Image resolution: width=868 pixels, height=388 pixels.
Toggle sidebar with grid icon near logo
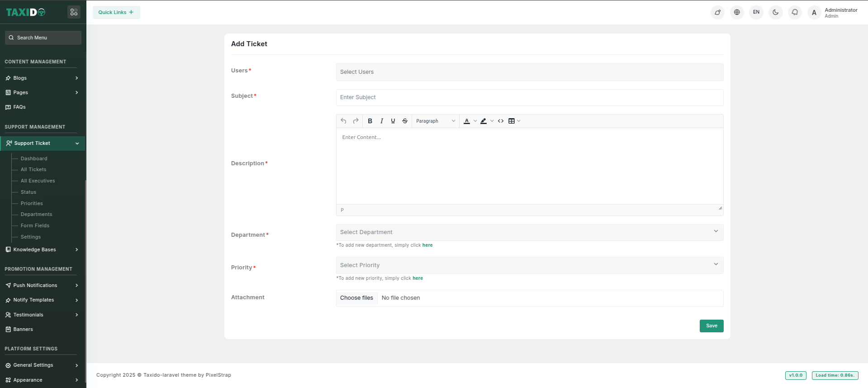[x=74, y=12]
